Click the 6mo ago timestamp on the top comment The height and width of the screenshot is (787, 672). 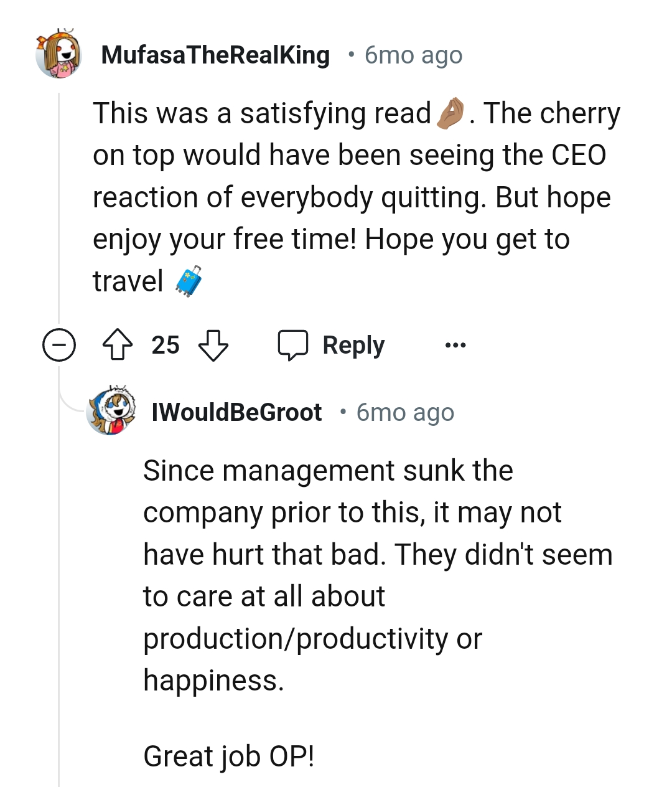tap(413, 55)
